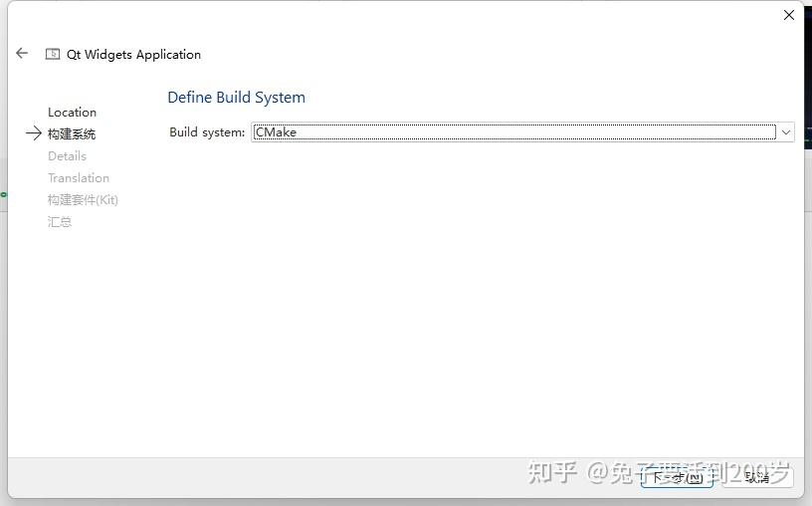The image size is (812, 506).
Task: Click the Build system: label
Action: pyautogui.click(x=207, y=132)
